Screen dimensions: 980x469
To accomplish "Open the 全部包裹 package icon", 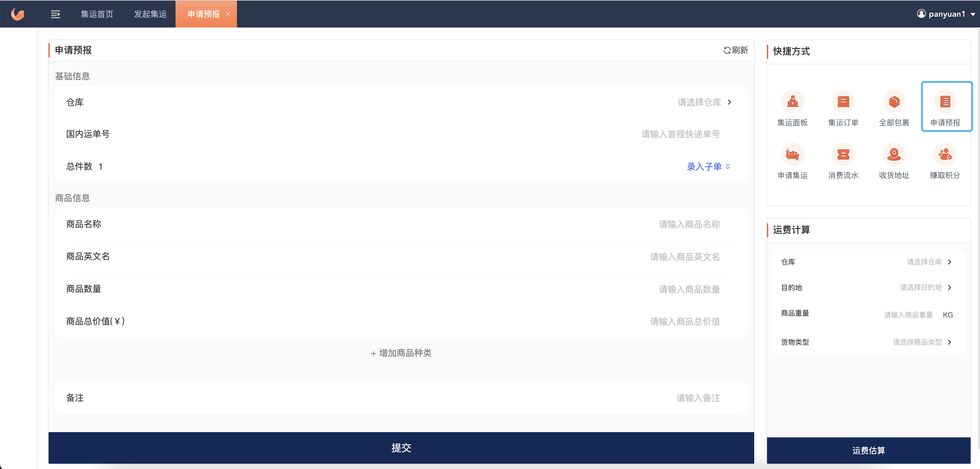I will 894,102.
